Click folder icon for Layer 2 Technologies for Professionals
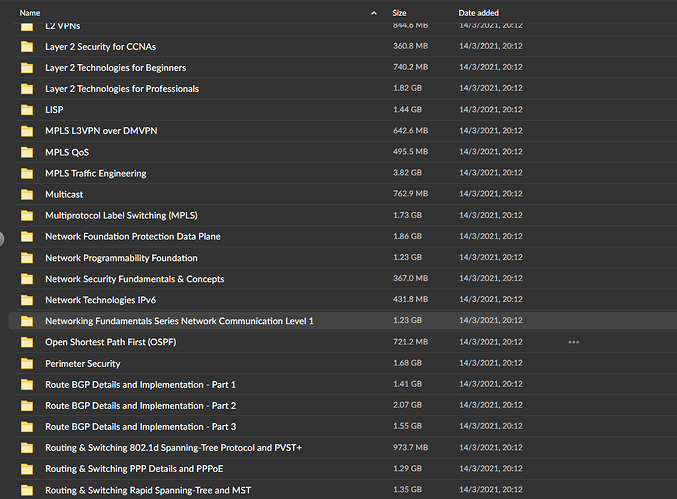The image size is (677, 499). [27, 88]
